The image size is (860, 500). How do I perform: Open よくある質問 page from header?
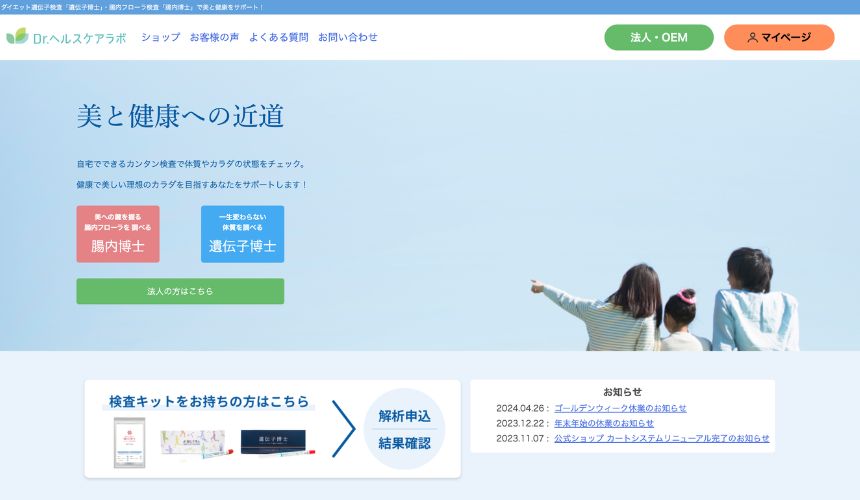(278, 37)
